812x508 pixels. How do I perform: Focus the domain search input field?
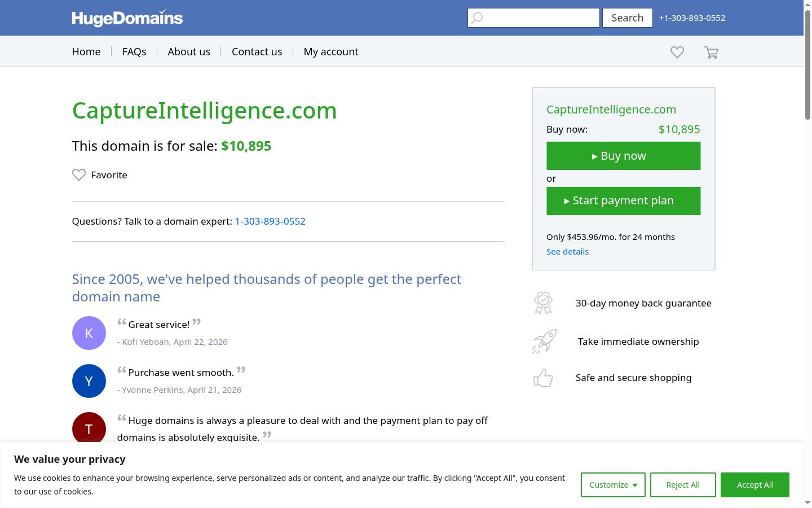pos(533,18)
